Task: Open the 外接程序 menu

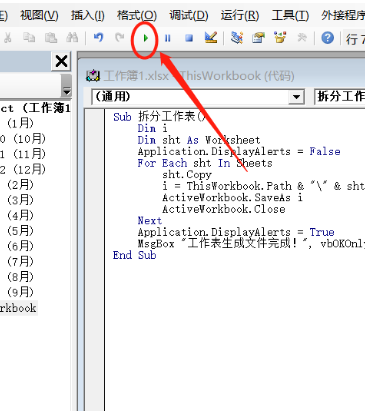Action: 343,15
